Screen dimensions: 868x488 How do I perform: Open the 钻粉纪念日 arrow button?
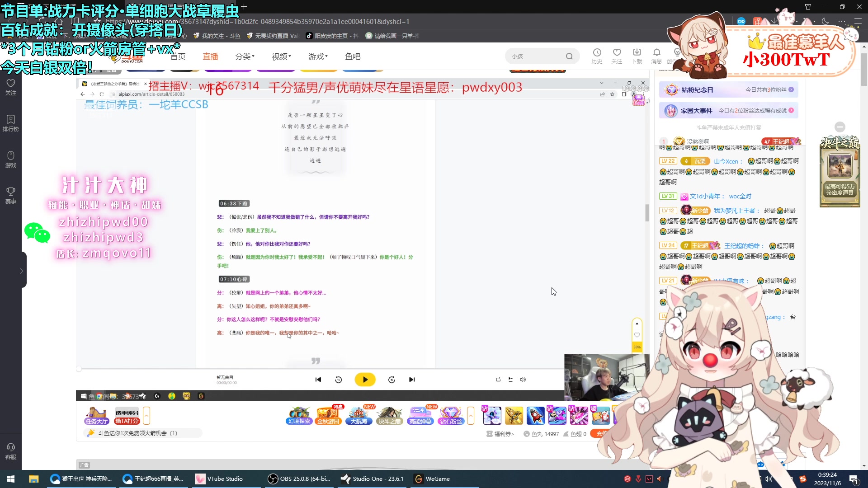[x=791, y=90]
